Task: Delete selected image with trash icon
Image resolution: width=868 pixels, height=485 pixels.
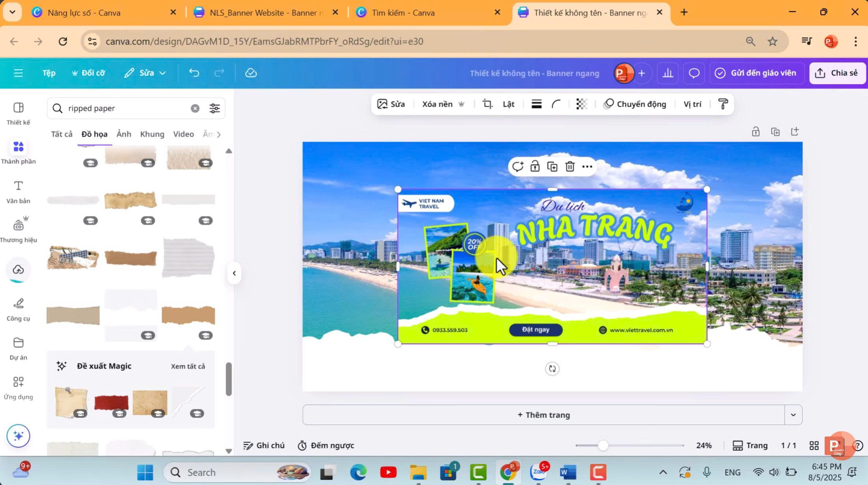Action: tap(570, 167)
